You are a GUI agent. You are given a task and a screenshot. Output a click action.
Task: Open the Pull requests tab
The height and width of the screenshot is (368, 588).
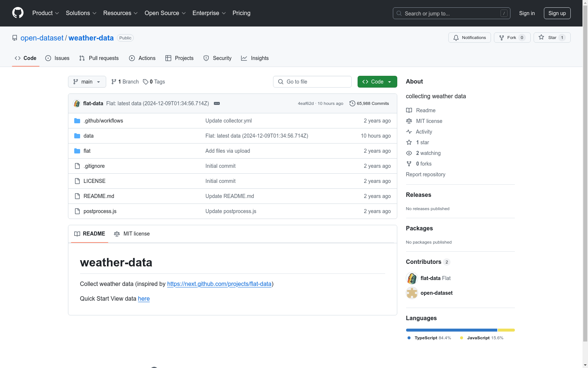coord(99,58)
